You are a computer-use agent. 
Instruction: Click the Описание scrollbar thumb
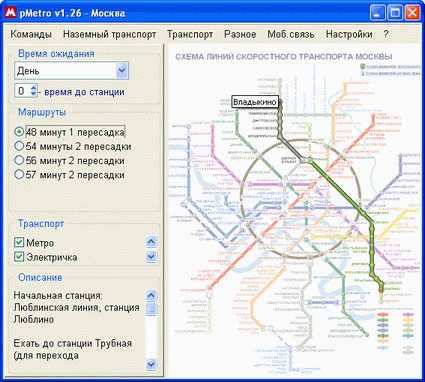(151, 308)
